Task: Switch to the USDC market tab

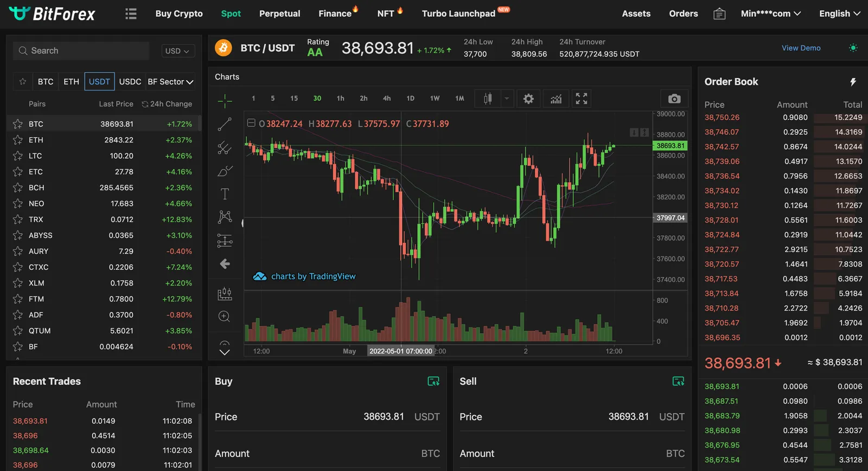Action: coord(130,82)
